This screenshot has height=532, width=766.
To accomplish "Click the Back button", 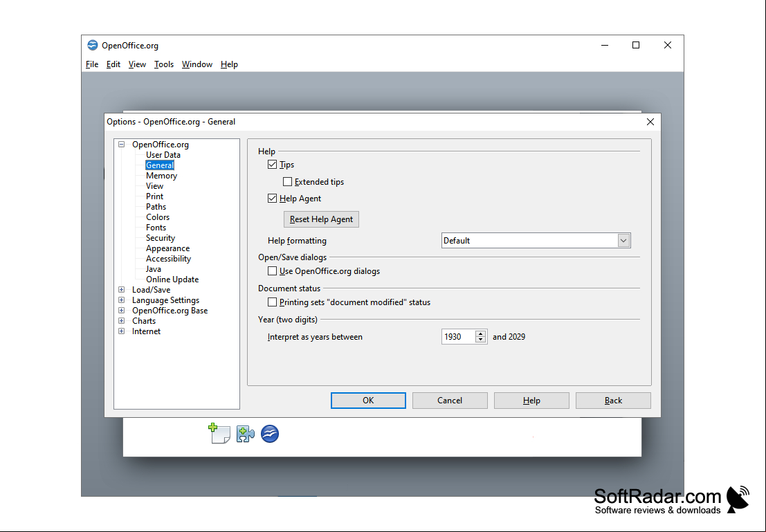I will pyautogui.click(x=613, y=401).
